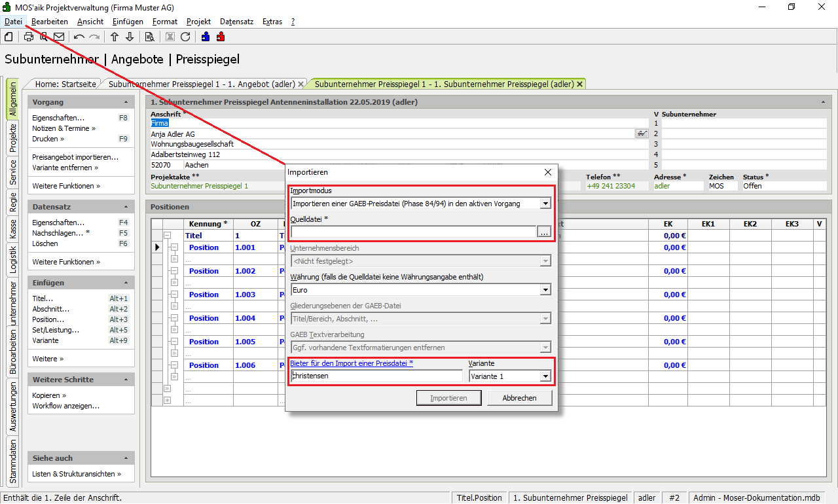Screen dimensions: 838x504
Task: Collapse the Titel row tree node
Action: pyautogui.click(x=167, y=236)
